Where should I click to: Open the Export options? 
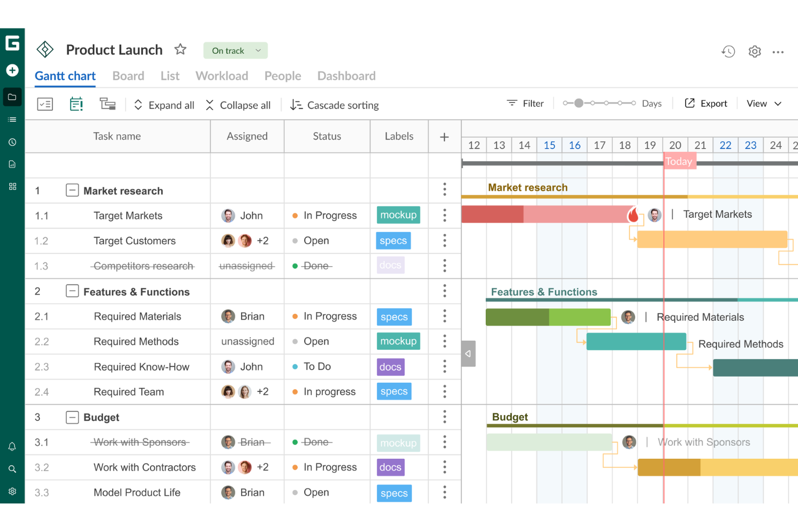[x=706, y=103]
